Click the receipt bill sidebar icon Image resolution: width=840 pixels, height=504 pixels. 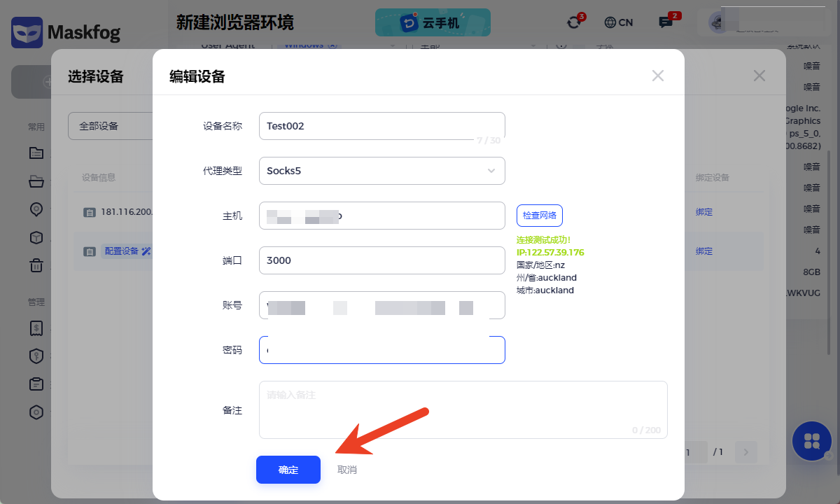(36, 328)
